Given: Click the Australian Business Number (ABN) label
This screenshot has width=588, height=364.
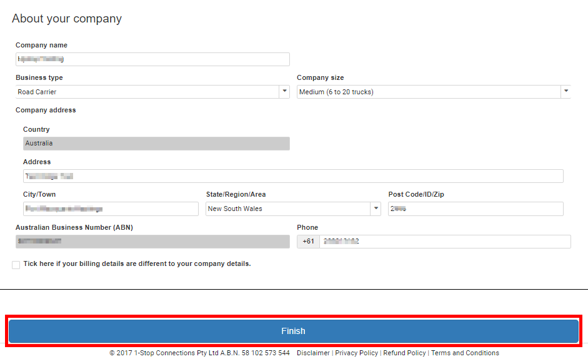Looking at the screenshot, I should [74, 227].
